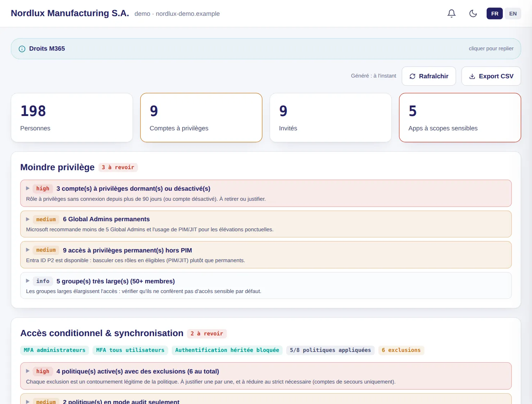Open the Comptes à privilèges card
The width and height of the screenshot is (532, 404).
tap(201, 118)
